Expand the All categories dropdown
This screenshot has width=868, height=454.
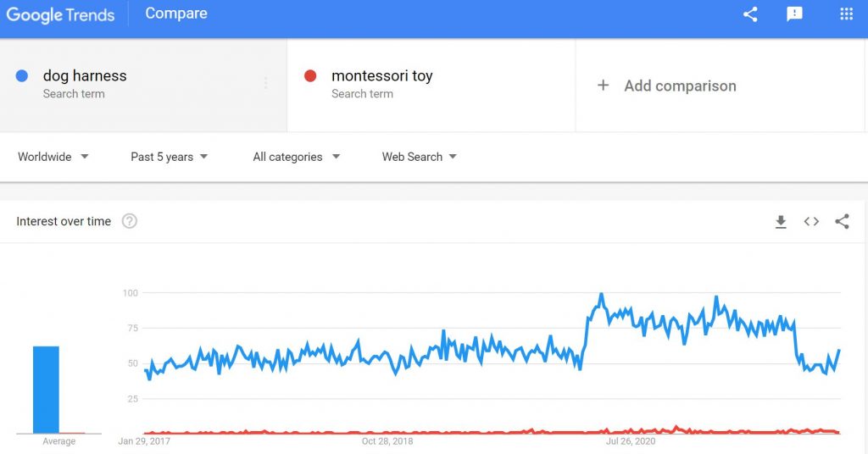tap(296, 157)
